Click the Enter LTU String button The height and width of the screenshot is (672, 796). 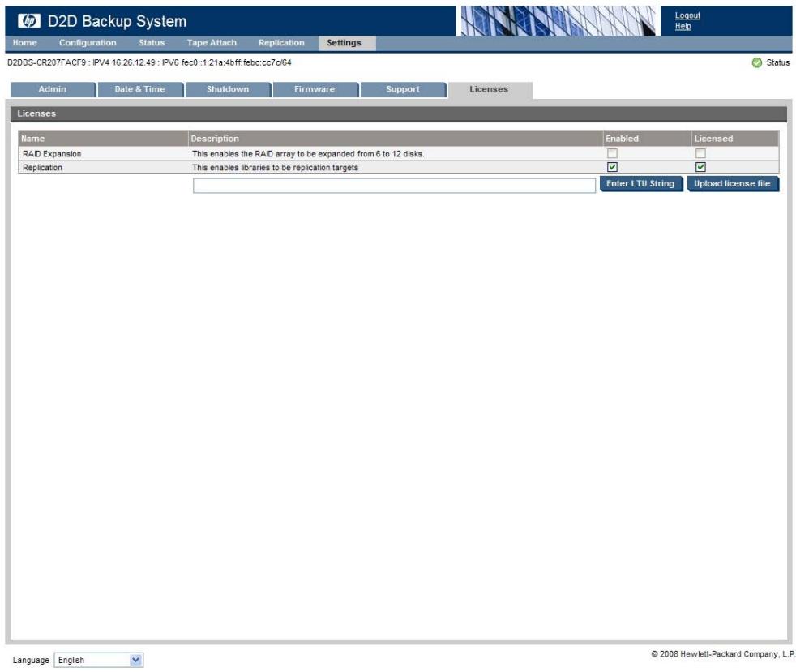640,184
